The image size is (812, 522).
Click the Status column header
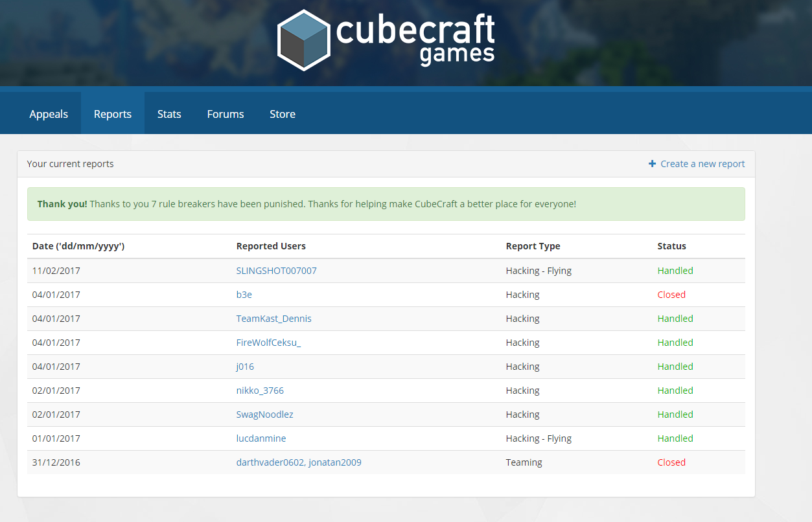pyautogui.click(x=672, y=246)
